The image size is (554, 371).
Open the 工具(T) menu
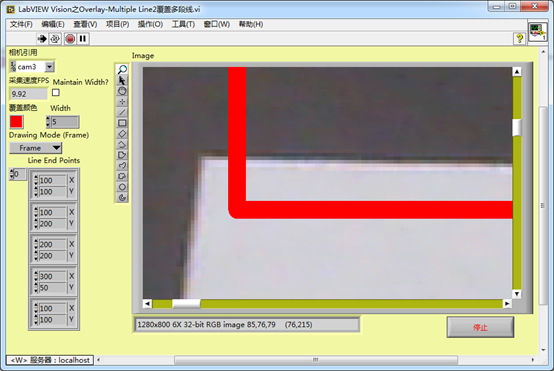click(x=183, y=24)
